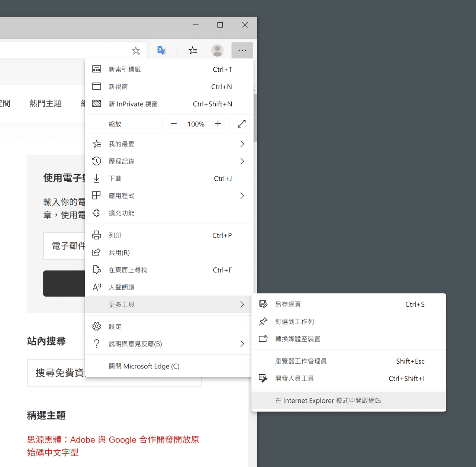Click the page vertical scrollbar thumb
476x467 pixels.
pos(255,117)
